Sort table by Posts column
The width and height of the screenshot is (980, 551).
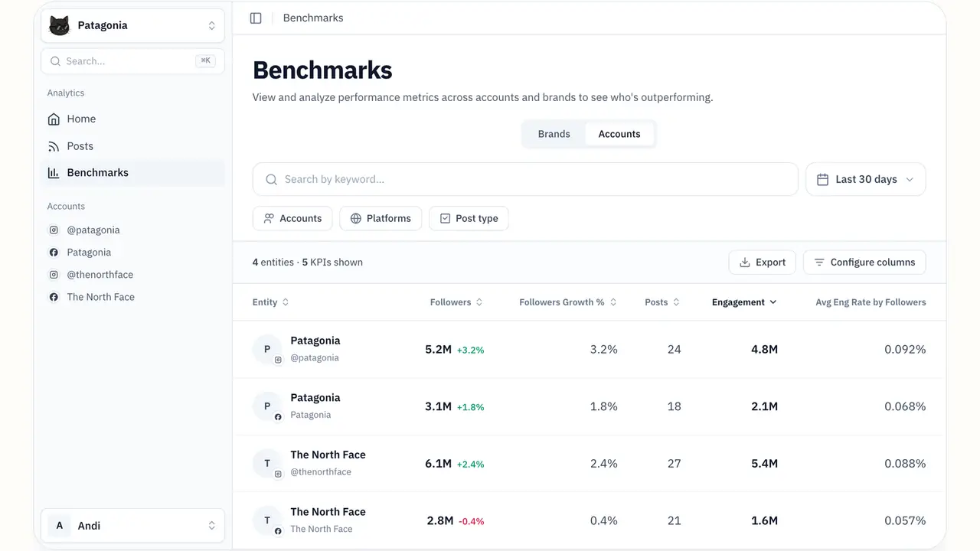(x=662, y=302)
